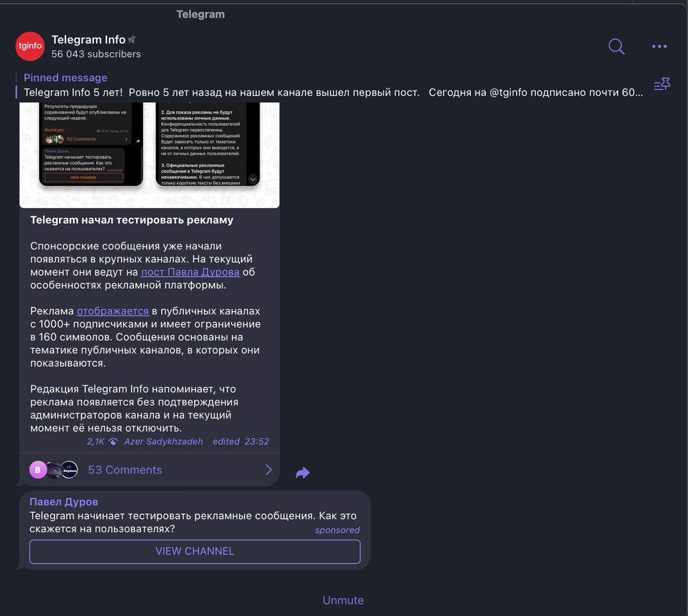This screenshot has width=688, height=616.
Task: Click the VIEW CHANNEL button
Action: 195,551
